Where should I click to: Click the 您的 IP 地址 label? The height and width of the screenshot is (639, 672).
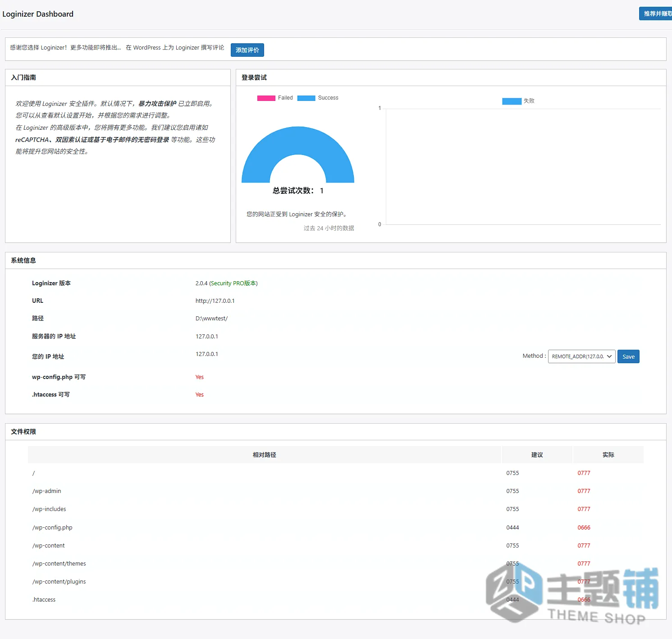[48, 356]
